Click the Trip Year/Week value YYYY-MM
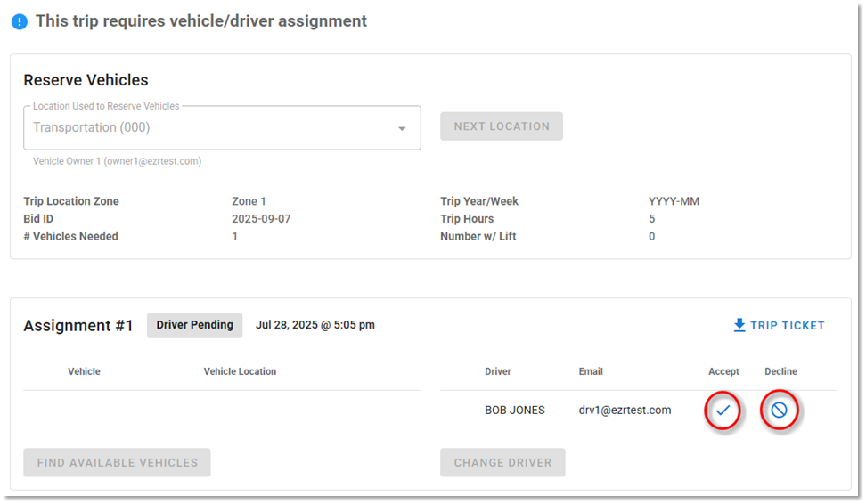This screenshot has width=866, height=504. point(674,201)
